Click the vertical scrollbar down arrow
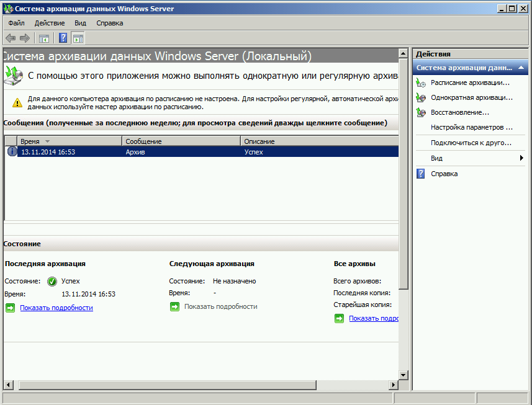 (x=404, y=375)
